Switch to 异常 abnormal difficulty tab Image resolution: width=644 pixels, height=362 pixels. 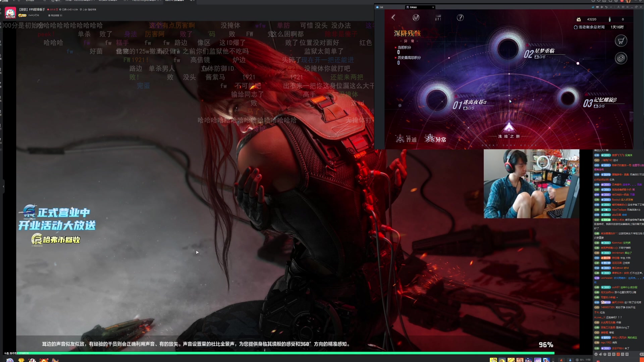[435, 139]
